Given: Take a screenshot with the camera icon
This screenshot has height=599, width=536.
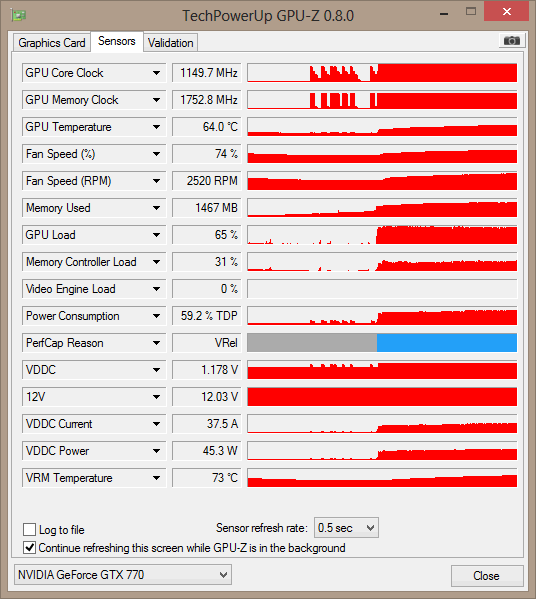Looking at the screenshot, I should coord(512,40).
